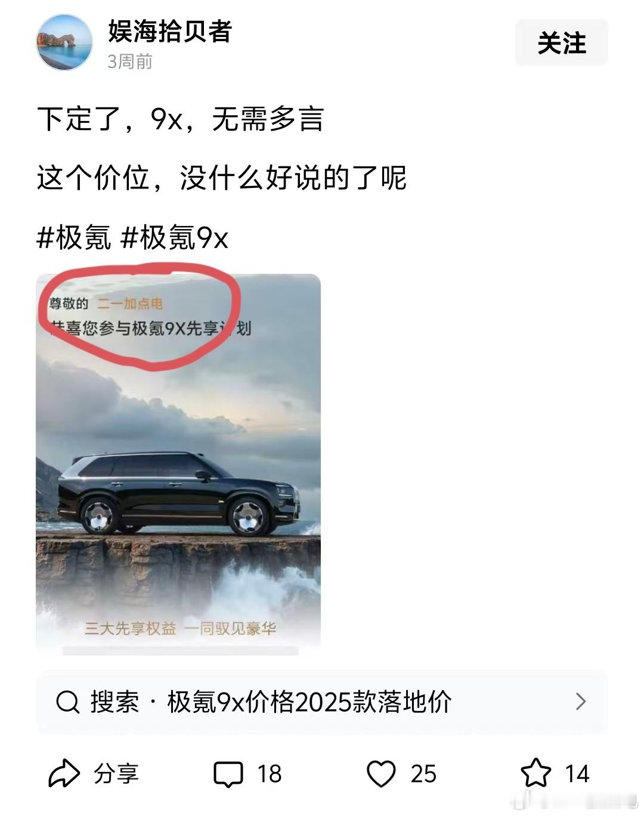Image resolution: width=644 pixels, height=816 pixels.
Task: Open the 娱海拾贝者 profile avatar
Action: (x=64, y=42)
